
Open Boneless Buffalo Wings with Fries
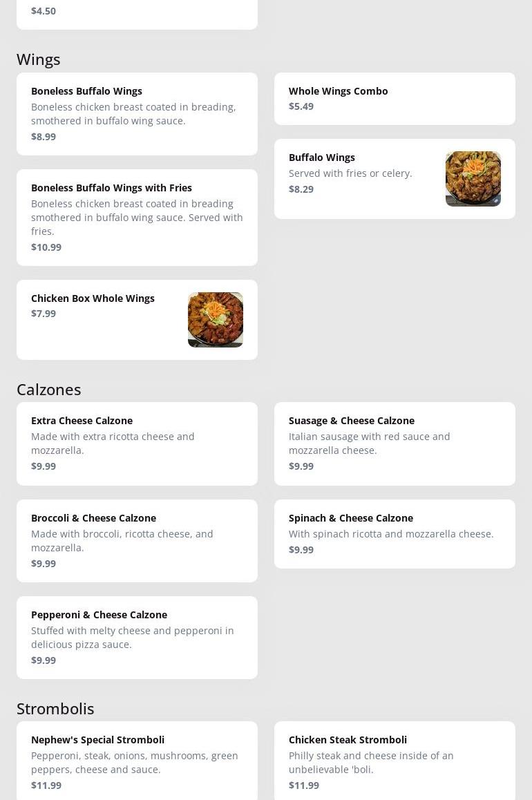click(x=137, y=217)
